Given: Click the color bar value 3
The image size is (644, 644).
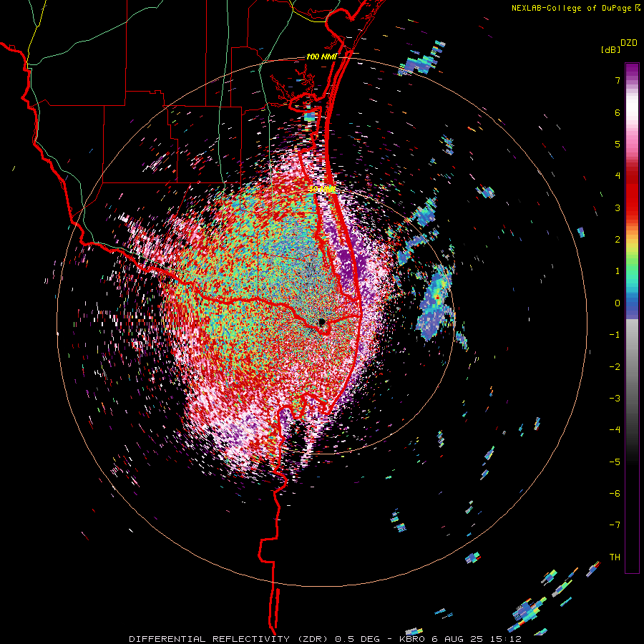Looking at the screenshot, I should [618, 208].
